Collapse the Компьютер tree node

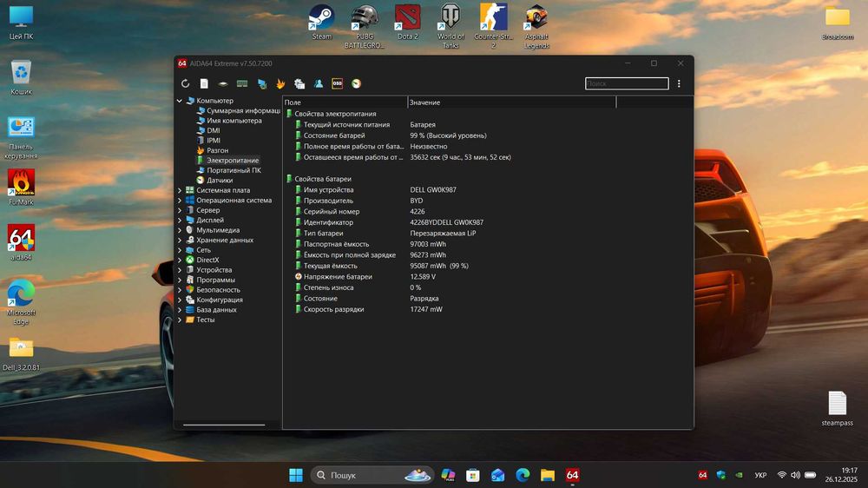180,101
